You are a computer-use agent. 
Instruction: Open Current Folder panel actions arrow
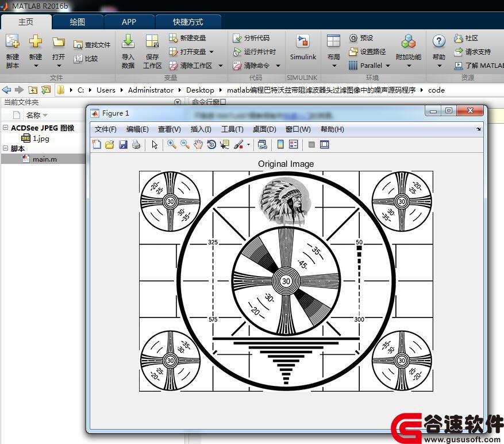point(177,102)
